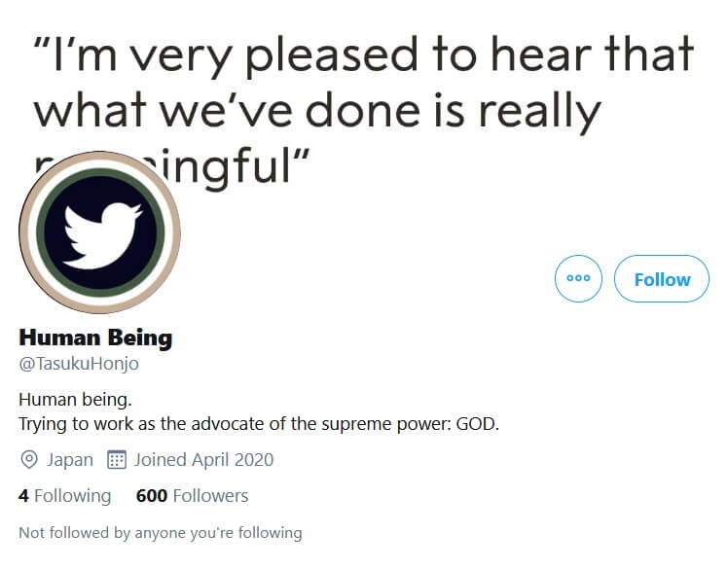Click the number 4 in following count

[x=23, y=496]
